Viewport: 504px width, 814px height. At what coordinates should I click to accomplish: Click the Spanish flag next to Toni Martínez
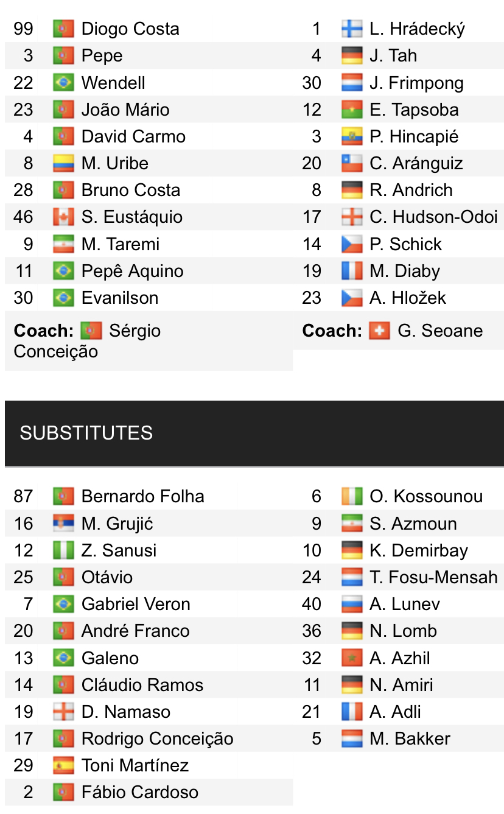(x=63, y=765)
